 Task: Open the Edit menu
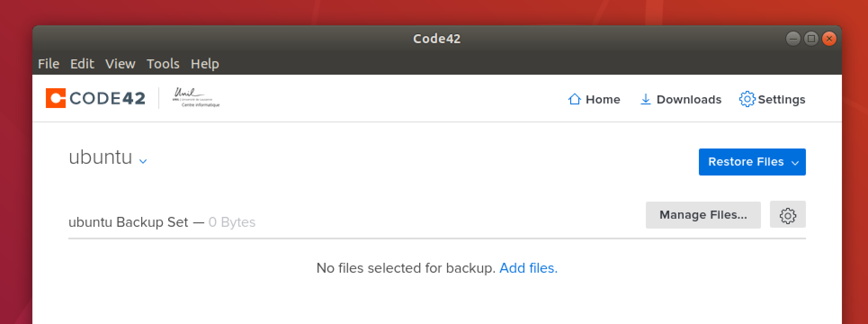82,64
